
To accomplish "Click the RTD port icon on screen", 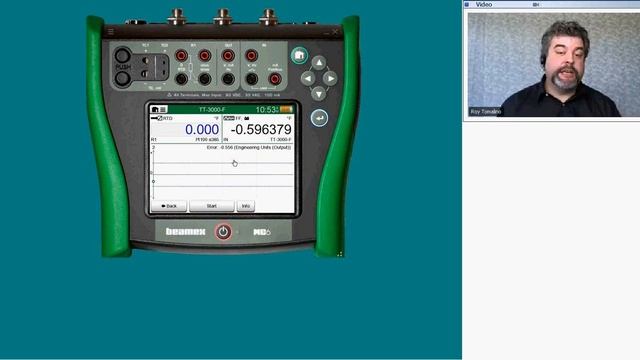I will [x=156, y=118].
